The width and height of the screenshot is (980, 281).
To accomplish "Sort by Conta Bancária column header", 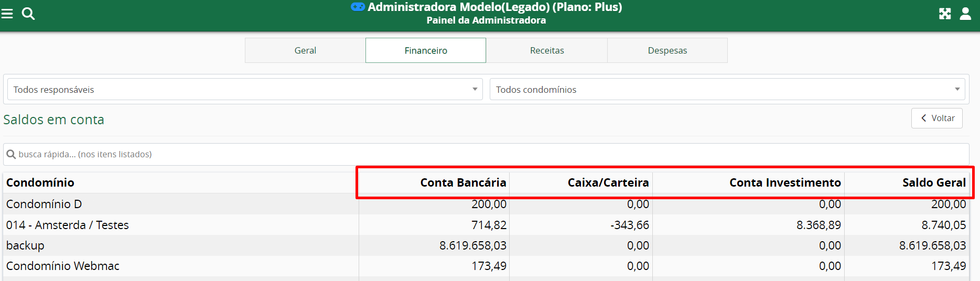I will pos(463,182).
